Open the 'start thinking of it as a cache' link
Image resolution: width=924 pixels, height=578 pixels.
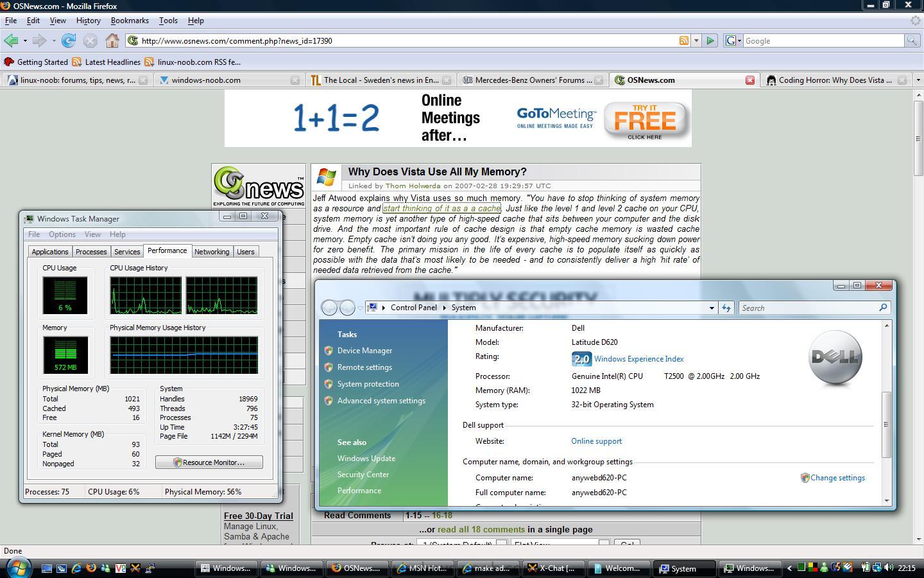(x=441, y=209)
